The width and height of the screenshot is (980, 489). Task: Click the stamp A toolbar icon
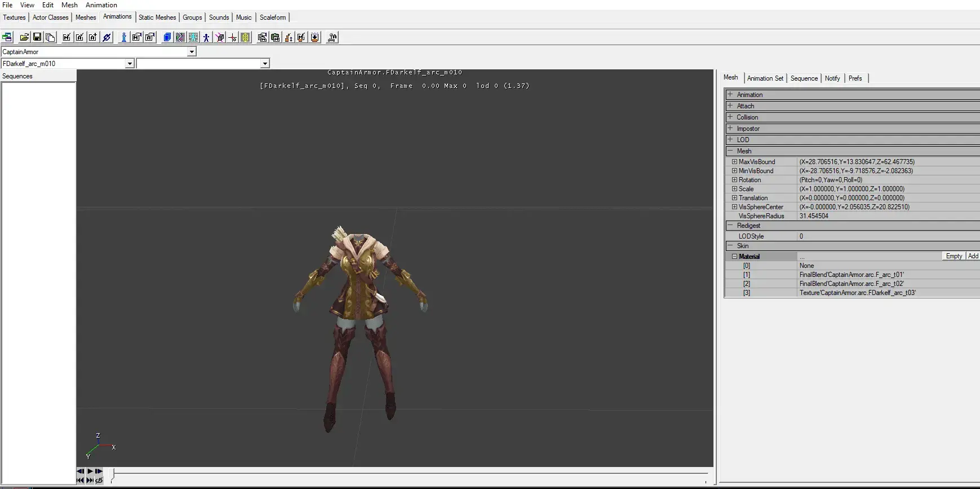point(332,37)
